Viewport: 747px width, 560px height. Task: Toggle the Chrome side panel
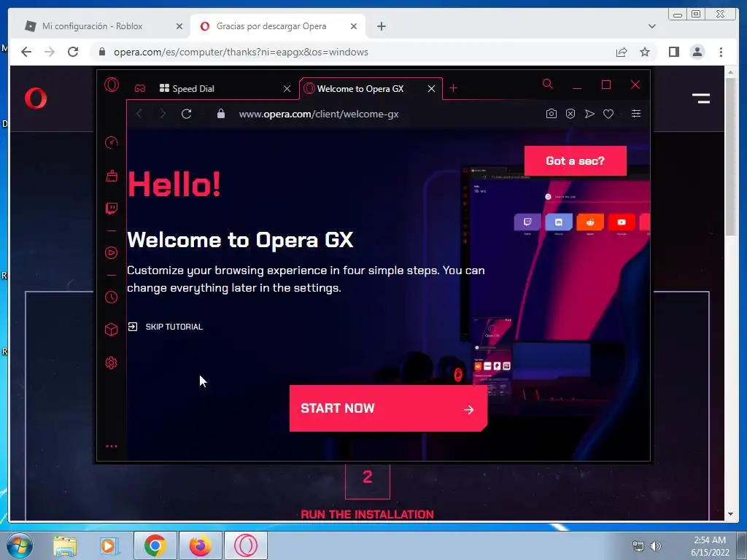coord(673,52)
